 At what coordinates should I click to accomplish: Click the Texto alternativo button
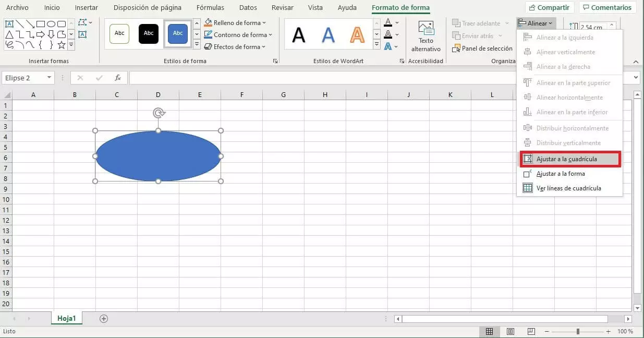tap(426, 36)
